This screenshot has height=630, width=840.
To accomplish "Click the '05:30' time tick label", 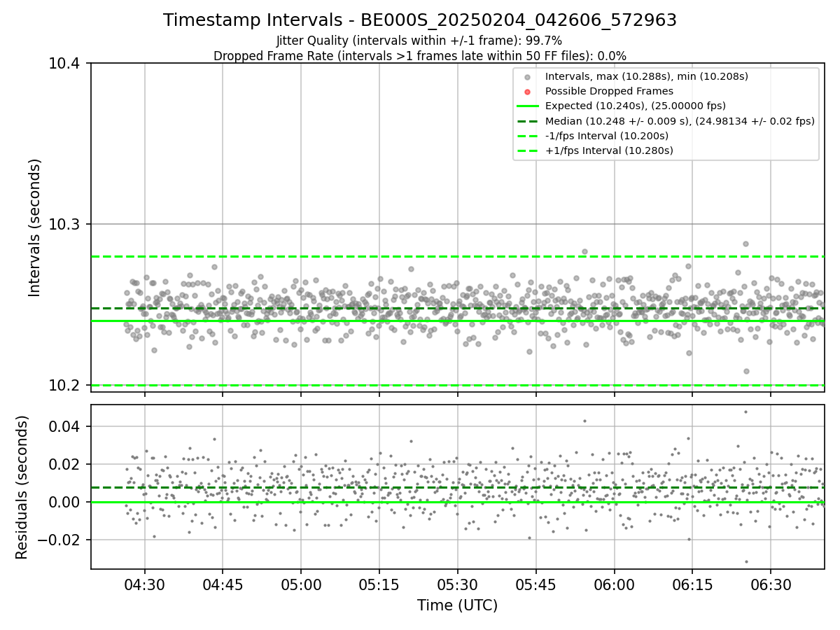I will coord(458,584).
